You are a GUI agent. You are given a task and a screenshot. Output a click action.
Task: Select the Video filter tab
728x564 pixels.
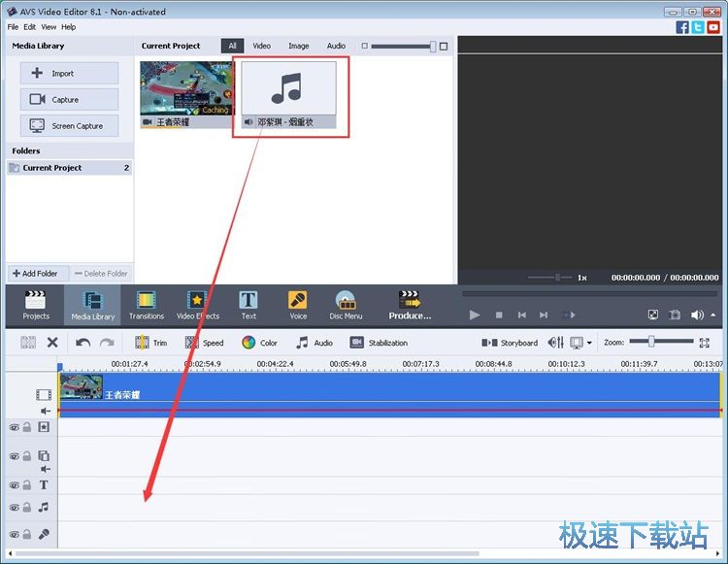261,46
